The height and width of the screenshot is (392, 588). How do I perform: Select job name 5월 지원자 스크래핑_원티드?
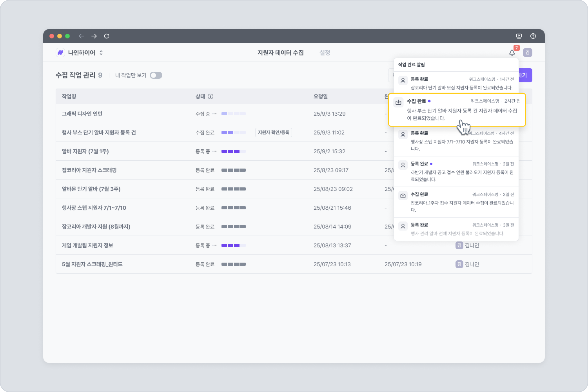92,264
